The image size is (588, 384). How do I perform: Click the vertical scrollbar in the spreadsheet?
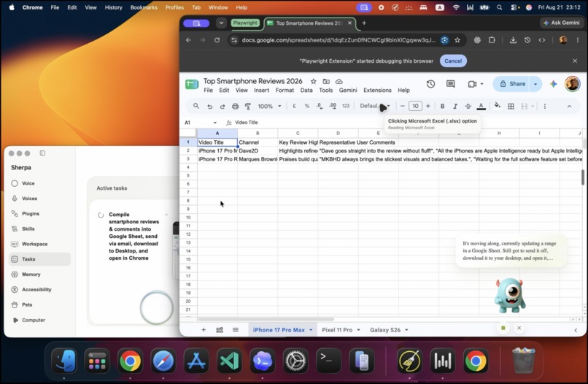point(583,177)
